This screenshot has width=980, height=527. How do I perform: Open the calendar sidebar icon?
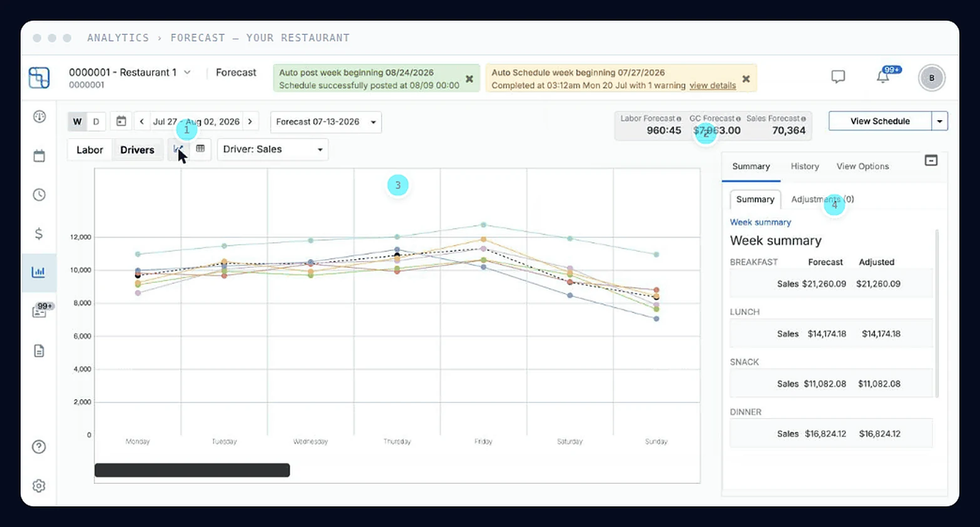[x=39, y=156]
